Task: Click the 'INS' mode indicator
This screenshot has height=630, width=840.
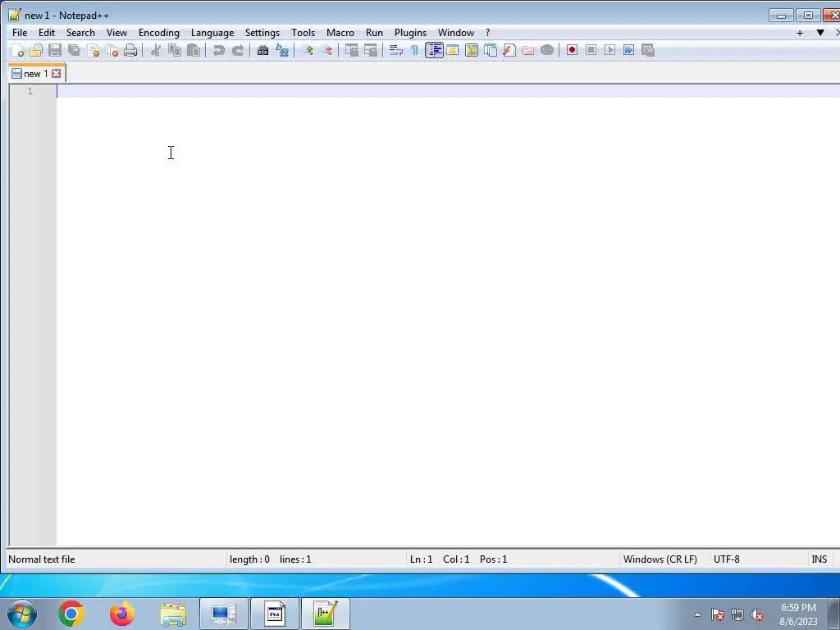Action: click(x=819, y=559)
